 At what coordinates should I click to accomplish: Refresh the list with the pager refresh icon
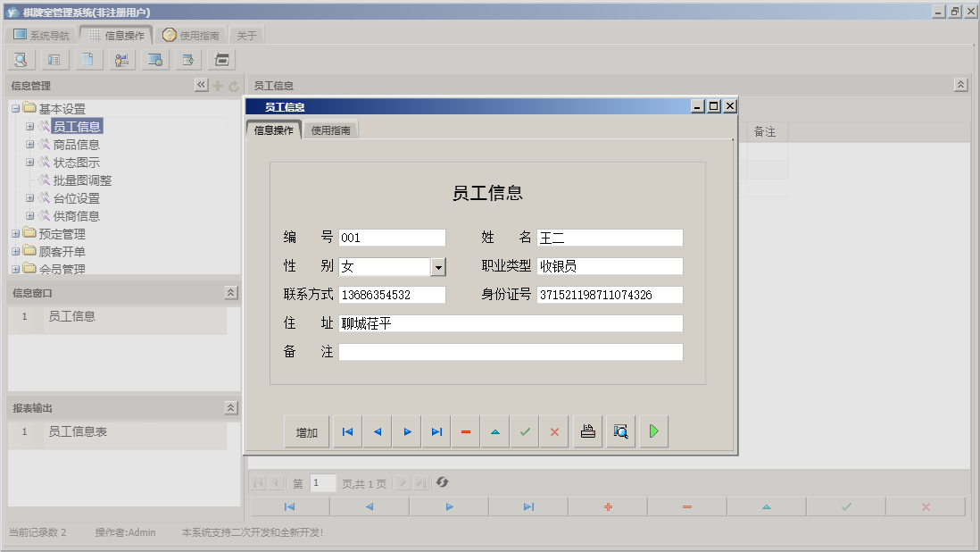pos(442,483)
